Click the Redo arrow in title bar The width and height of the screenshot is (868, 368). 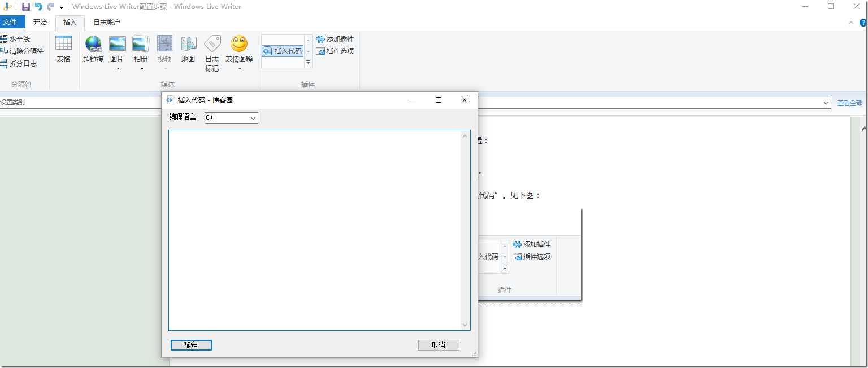(x=51, y=7)
